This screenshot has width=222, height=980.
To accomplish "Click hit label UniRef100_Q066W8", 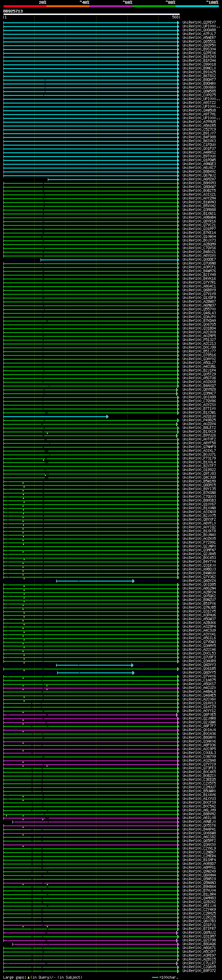I will click(x=199, y=833).
